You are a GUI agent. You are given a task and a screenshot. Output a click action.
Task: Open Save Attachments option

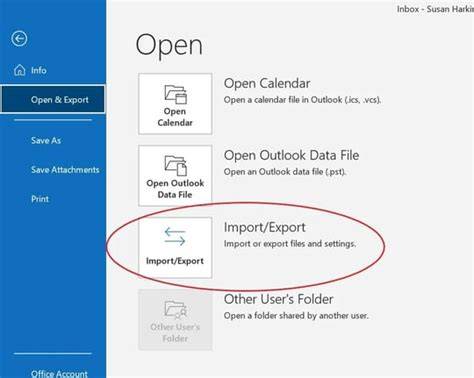click(65, 170)
